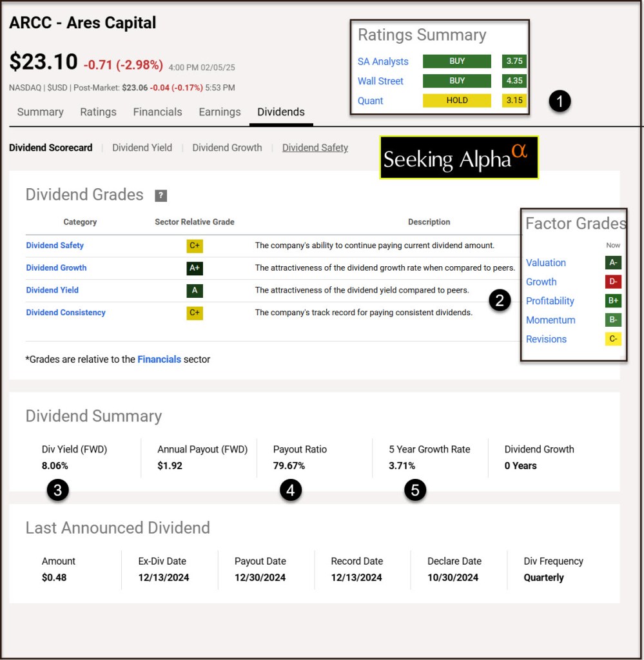Click the Dividend Grades help question-mark icon

click(x=161, y=195)
